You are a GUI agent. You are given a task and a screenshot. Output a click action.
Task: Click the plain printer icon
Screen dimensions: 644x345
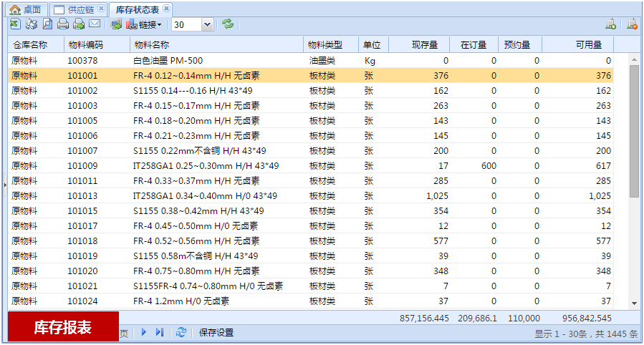(63, 24)
